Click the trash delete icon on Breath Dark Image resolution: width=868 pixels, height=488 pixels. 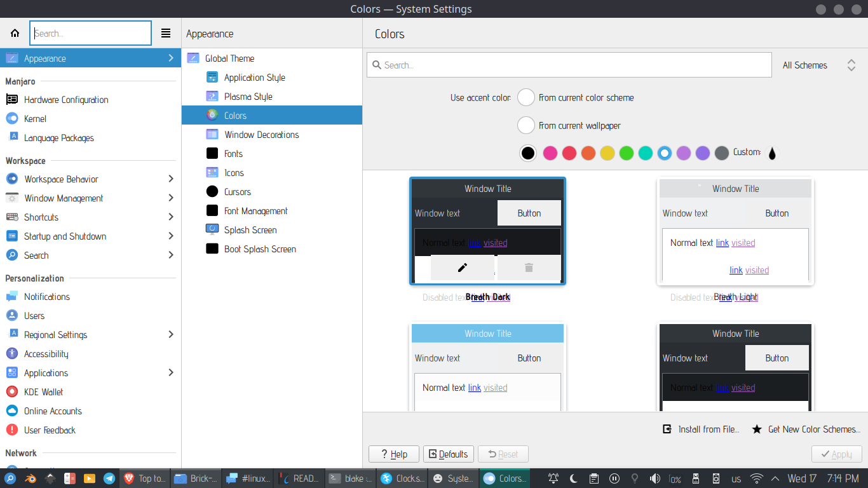[x=529, y=268]
